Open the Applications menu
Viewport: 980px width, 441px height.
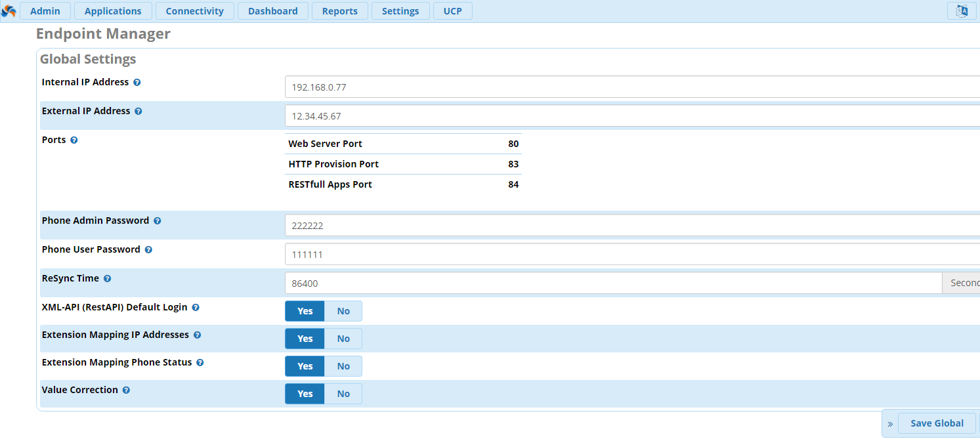coord(113,11)
